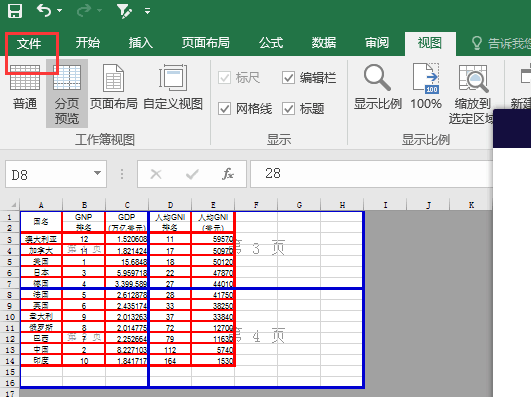
Task: Open 自定义视图 custom views
Action: click(173, 87)
